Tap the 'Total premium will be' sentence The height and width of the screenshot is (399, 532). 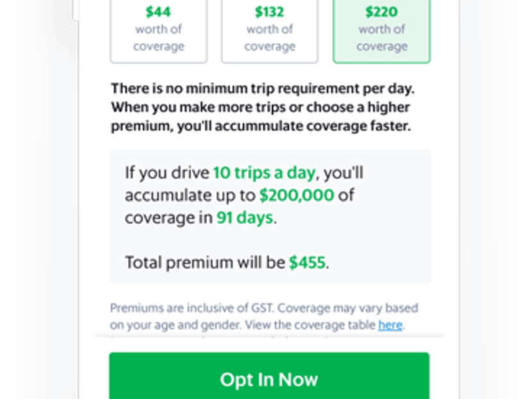pyautogui.click(x=205, y=262)
